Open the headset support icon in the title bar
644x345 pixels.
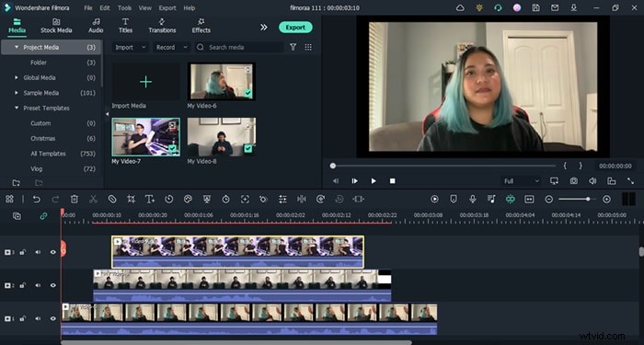click(x=499, y=7)
